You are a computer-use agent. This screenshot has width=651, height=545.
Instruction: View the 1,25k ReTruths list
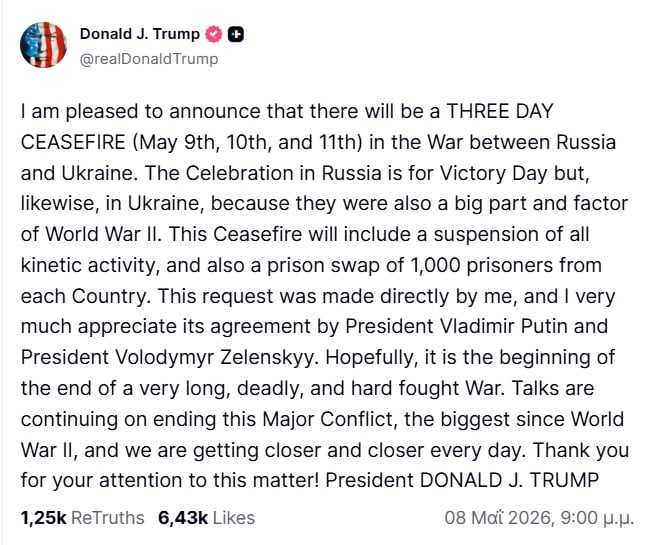point(82,518)
